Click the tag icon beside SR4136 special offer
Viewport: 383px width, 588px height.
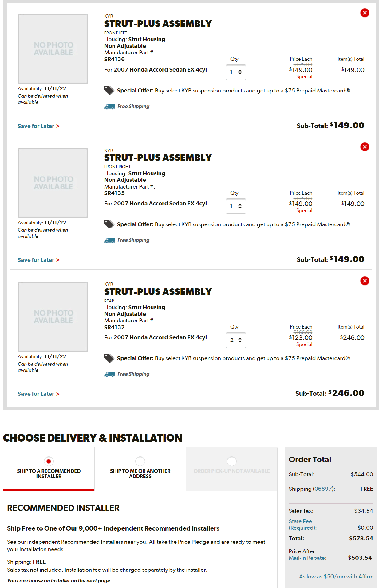point(109,90)
